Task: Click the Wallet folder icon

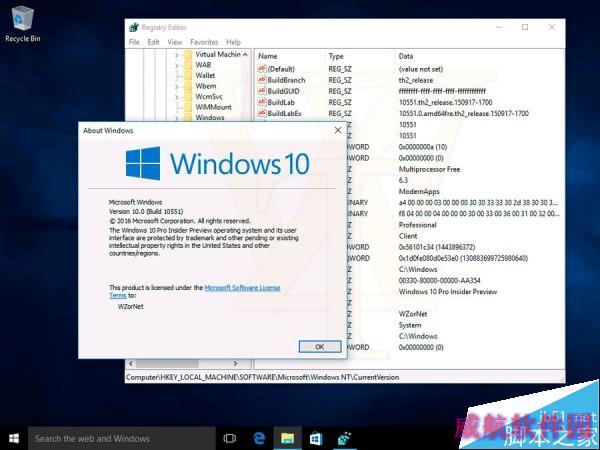Action: [188, 75]
